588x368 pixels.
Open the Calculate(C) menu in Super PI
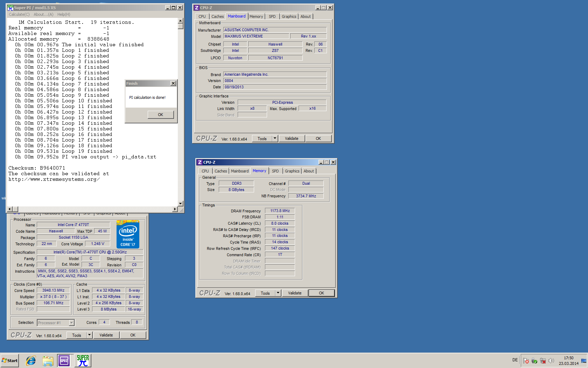tap(19, 14)
